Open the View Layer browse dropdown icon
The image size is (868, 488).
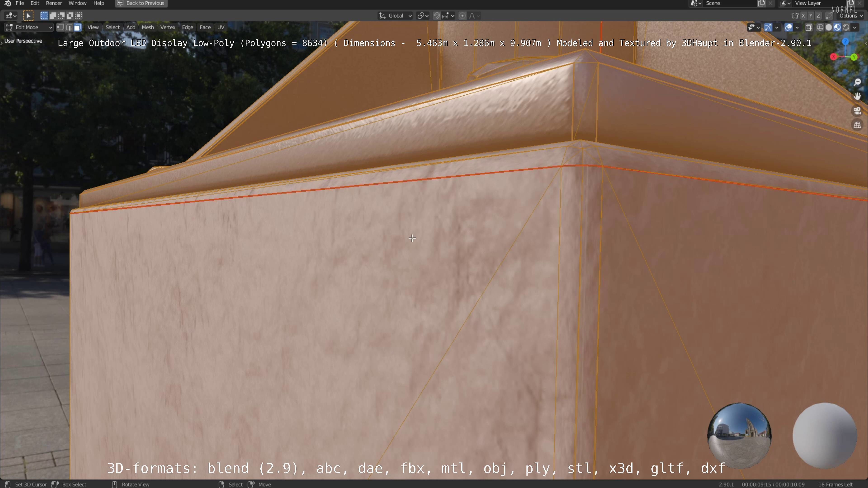click(785, 3)
